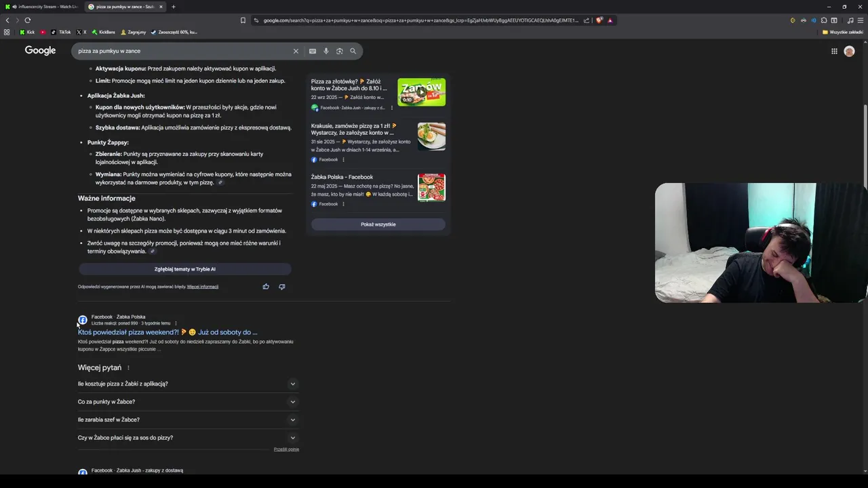
Task: Open the Zagraj.my bookmark
Action: click(134, 32)
